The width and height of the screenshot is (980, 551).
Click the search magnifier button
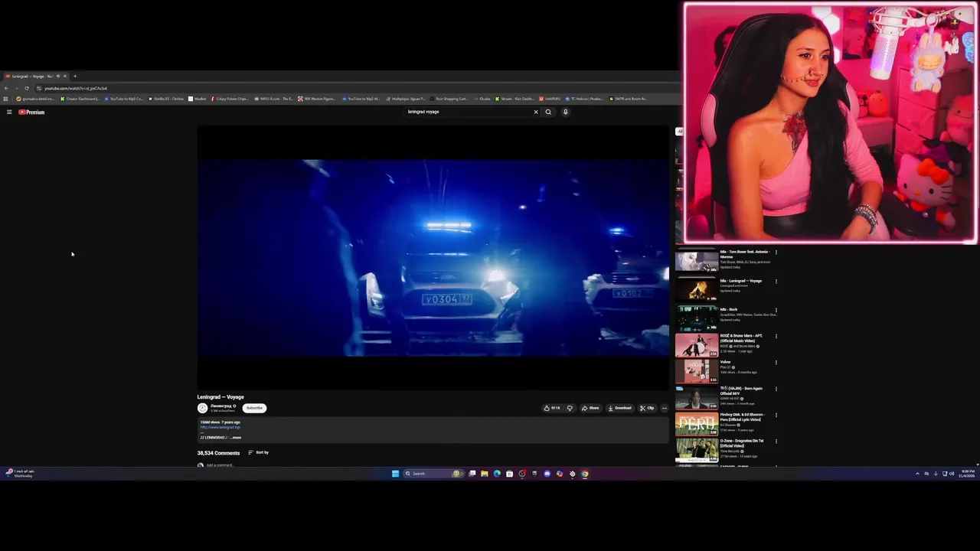tap(548, 112)
